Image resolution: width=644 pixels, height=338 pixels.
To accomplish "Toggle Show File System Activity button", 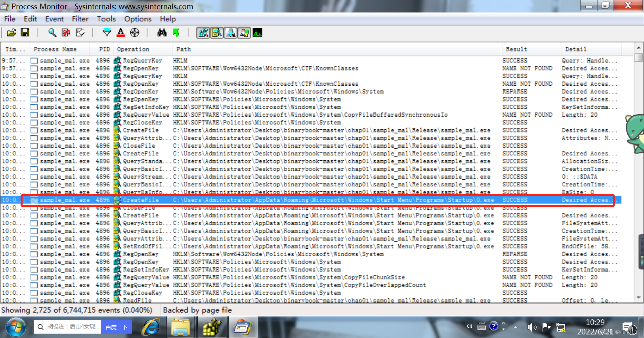I will pos(217,33).
